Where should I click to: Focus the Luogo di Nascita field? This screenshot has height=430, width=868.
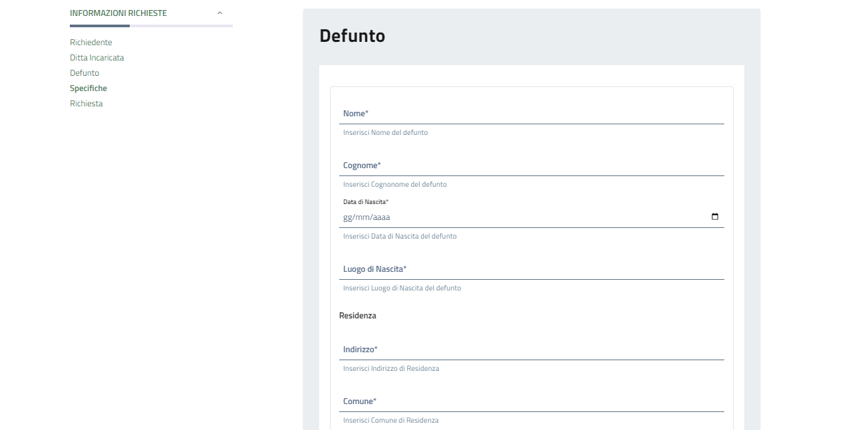click(531, 269)
